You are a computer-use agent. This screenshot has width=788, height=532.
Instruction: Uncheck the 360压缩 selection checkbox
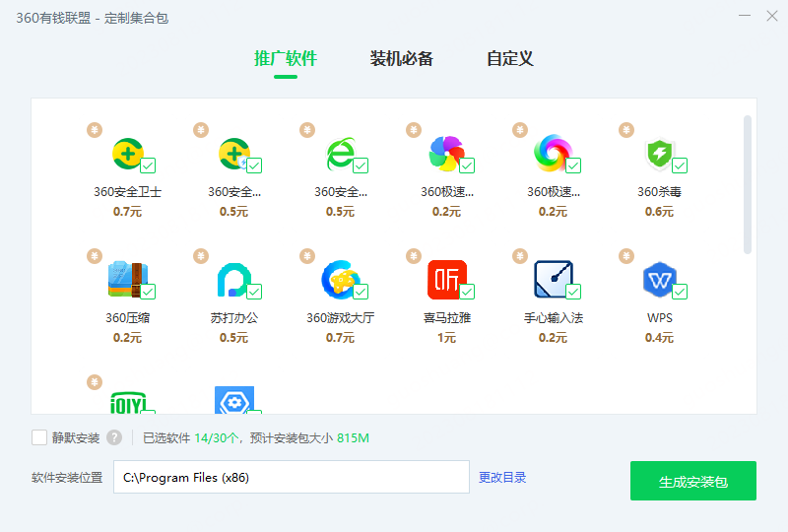[x=148, y=292]
